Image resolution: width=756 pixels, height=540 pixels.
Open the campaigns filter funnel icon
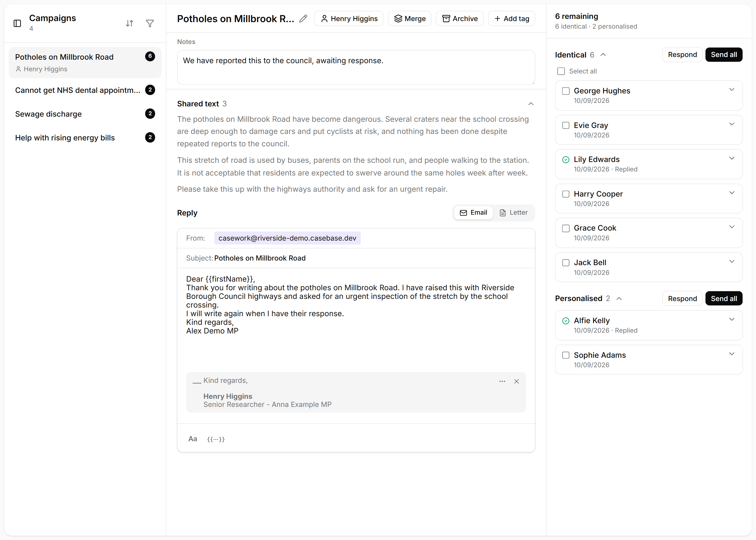(150, 23)
